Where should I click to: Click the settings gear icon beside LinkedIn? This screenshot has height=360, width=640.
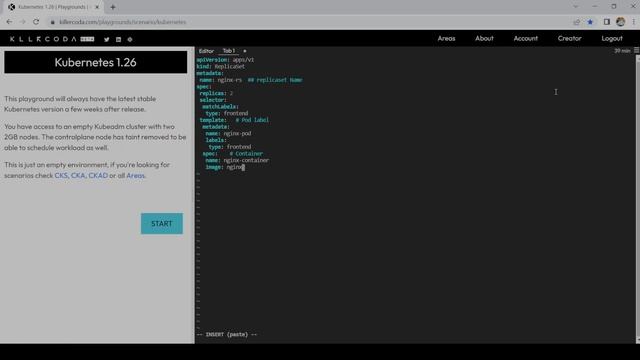coord(130,40)
